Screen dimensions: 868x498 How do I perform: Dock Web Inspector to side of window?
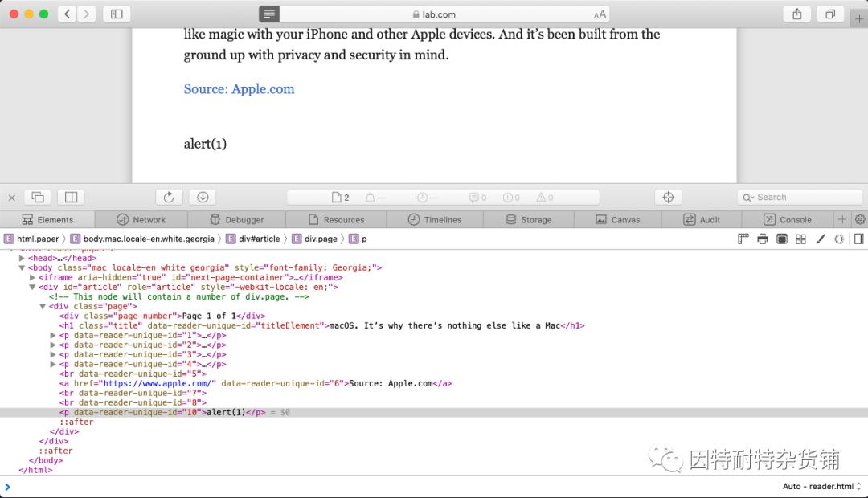click(x=71, y=198)
